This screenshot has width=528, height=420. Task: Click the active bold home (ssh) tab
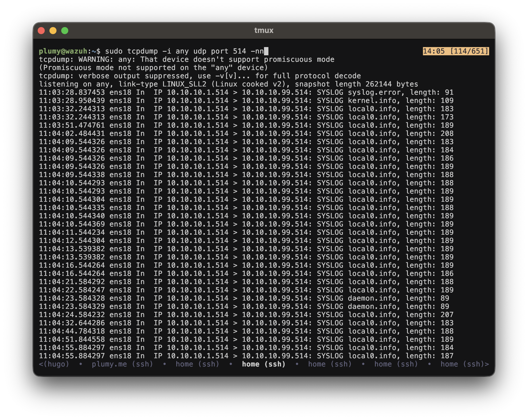click(x=264, y=364)
